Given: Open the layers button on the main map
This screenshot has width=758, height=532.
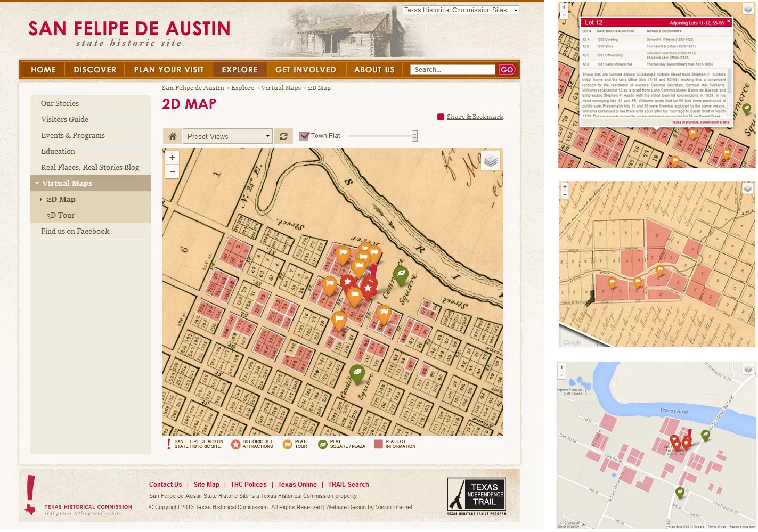Looking at the screenshot, I should pos(491,160).
